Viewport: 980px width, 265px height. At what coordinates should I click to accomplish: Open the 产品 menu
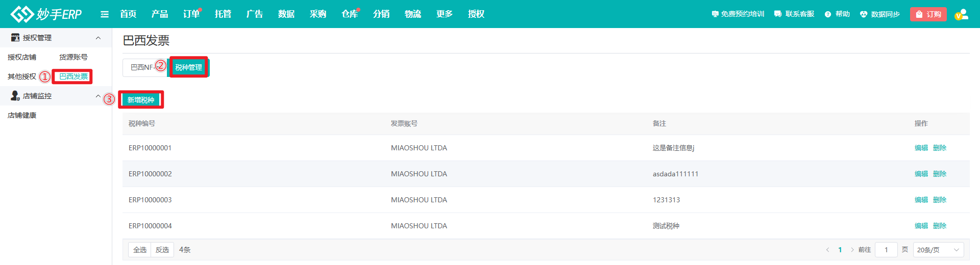click(x=160, y=14)
